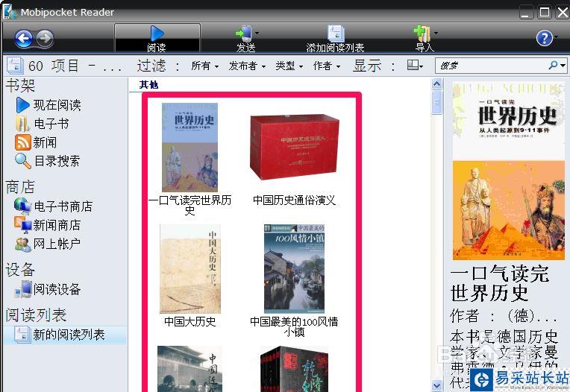Open the 类型 filter dropdown
This screenshot has height=392, width=570.
pos(289,66)
